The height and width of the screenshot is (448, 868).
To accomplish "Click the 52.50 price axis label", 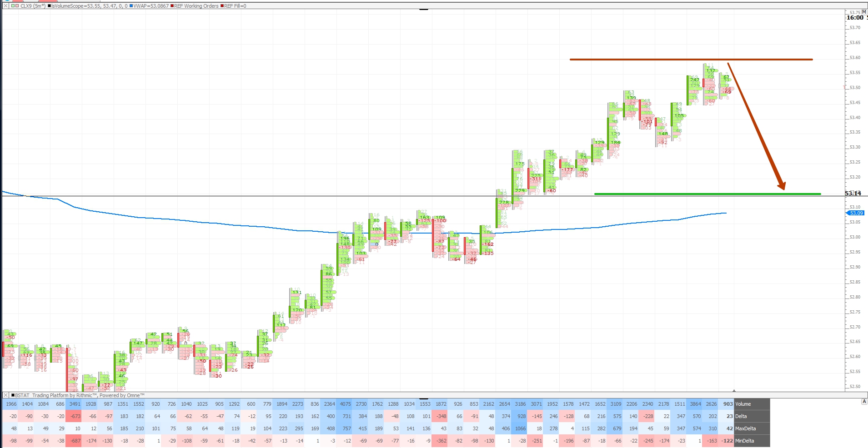I will pyautogui.click(x=855, y=387).
